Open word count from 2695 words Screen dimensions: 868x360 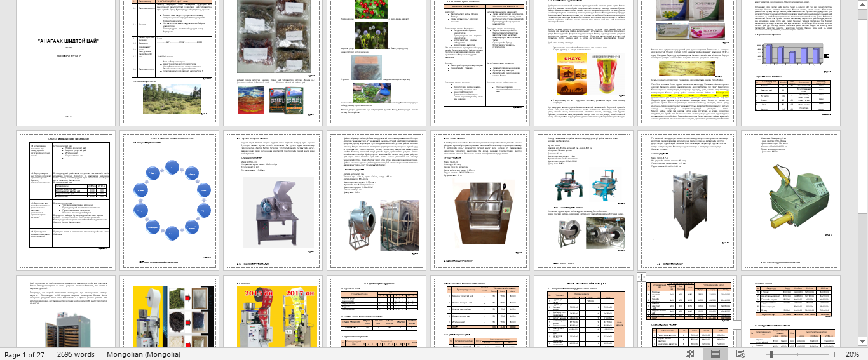click(75, 354)
